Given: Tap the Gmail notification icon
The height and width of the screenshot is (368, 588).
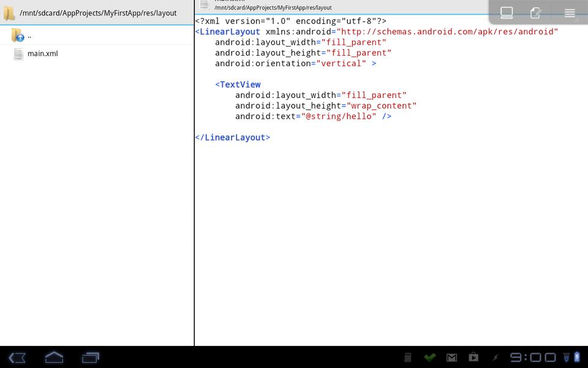Looking at the screenshot, I should 451,358.
